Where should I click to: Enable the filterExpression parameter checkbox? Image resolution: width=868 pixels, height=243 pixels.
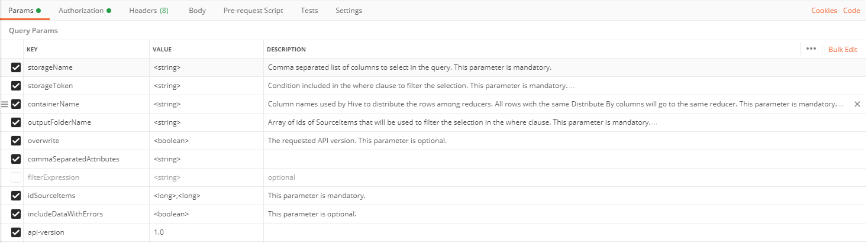16,177
